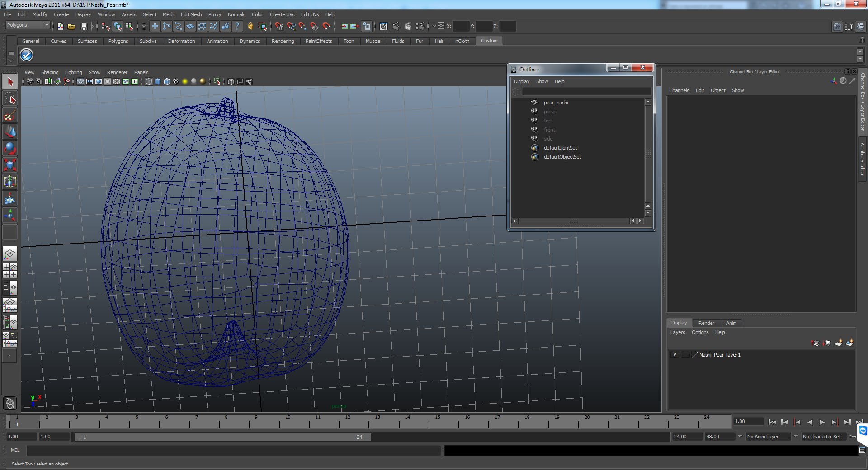Open the Render View window icon
Viewport: 868px width, 470px height.
coord(383,26)
